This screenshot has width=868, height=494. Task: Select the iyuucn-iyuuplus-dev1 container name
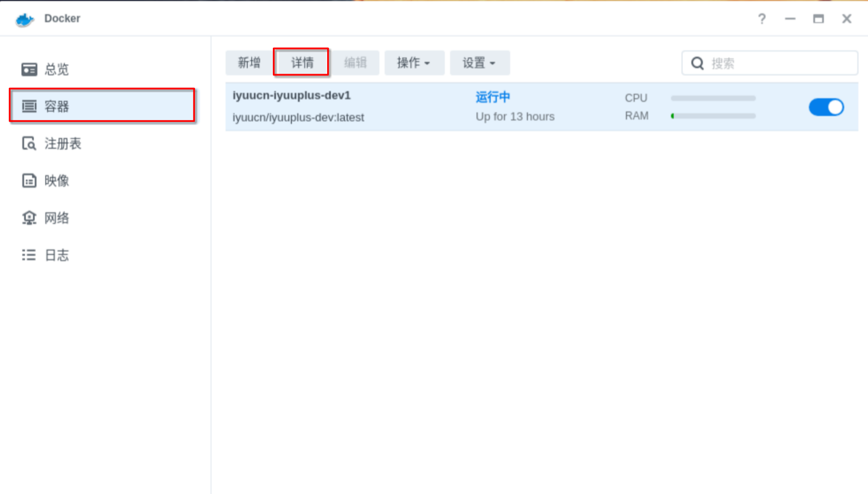292,95
